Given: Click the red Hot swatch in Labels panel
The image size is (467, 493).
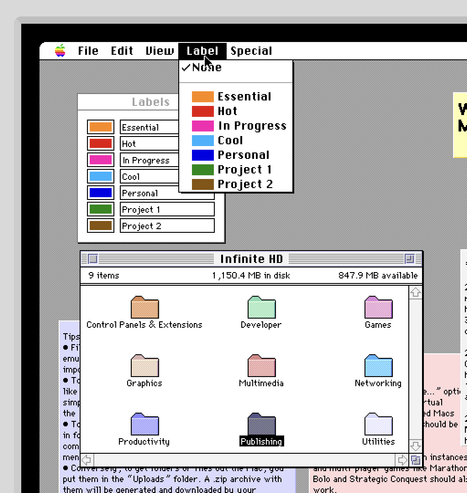Looking at the screenshot, I should (101, 143).
